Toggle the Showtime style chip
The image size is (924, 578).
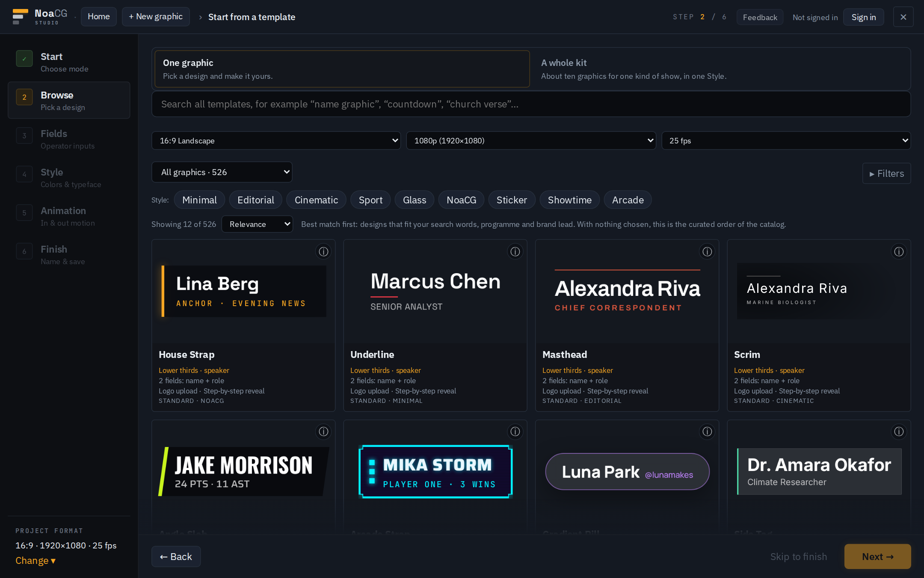click(x=569, y=200)
